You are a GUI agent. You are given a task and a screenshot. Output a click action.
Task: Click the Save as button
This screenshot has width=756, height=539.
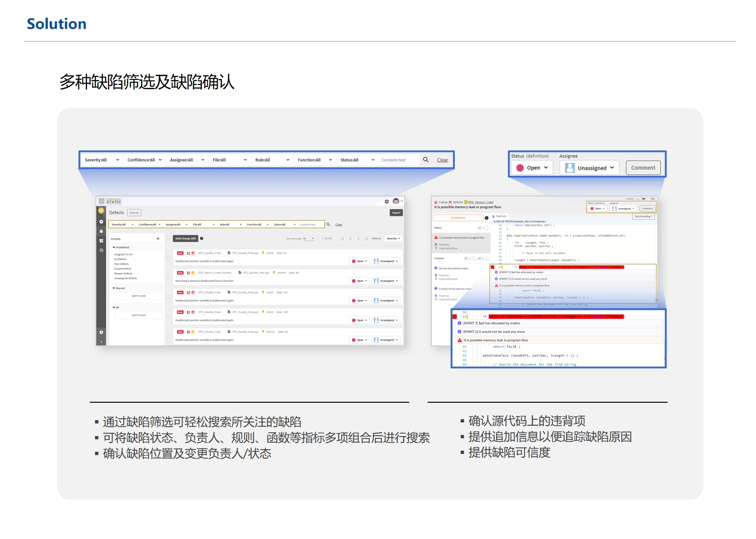click(x=134, y=213)
